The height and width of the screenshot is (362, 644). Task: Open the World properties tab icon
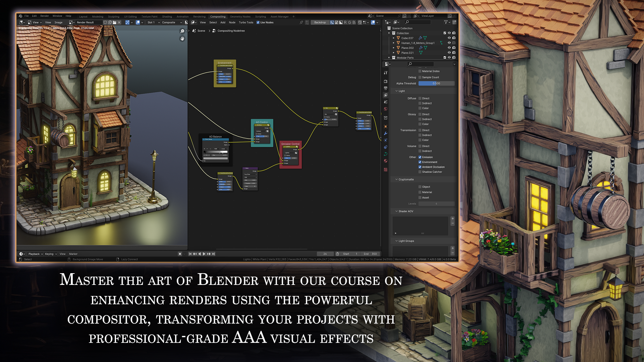click(386, 109)
